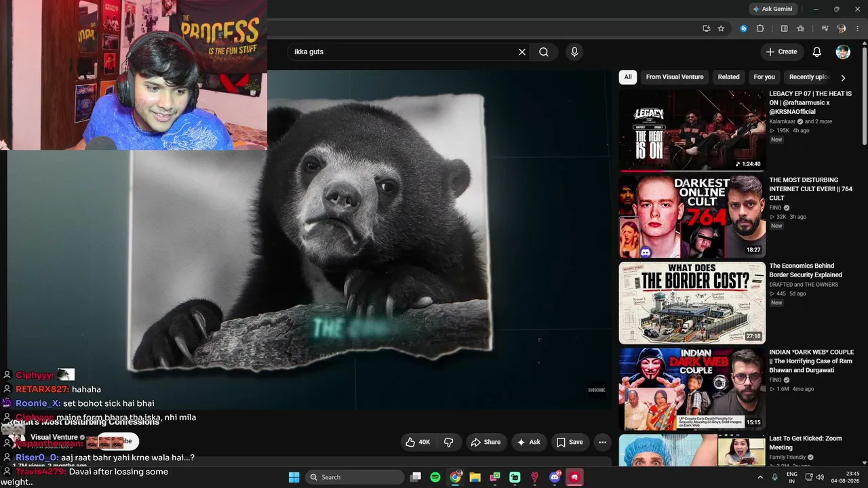The width and height of the screenshot is (868, 488).
Task: Open the Border Cost video thumbnail
Action: coord(692,302)
